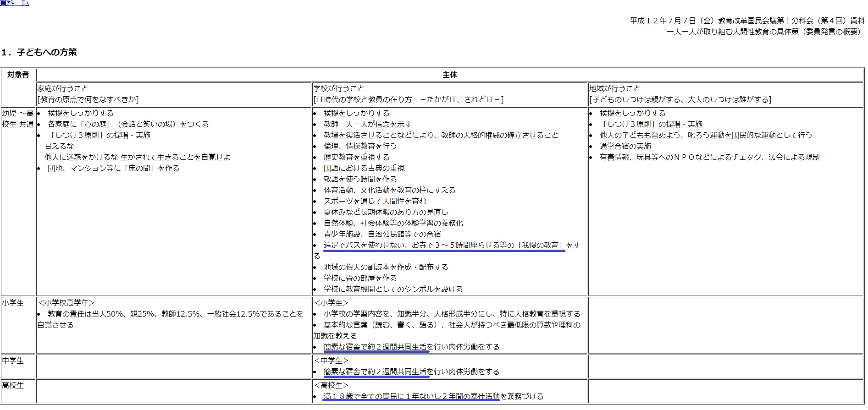The image size is (868, 410).
Task: Click the 地域が行うこと header cell
Action: [726, 94]
